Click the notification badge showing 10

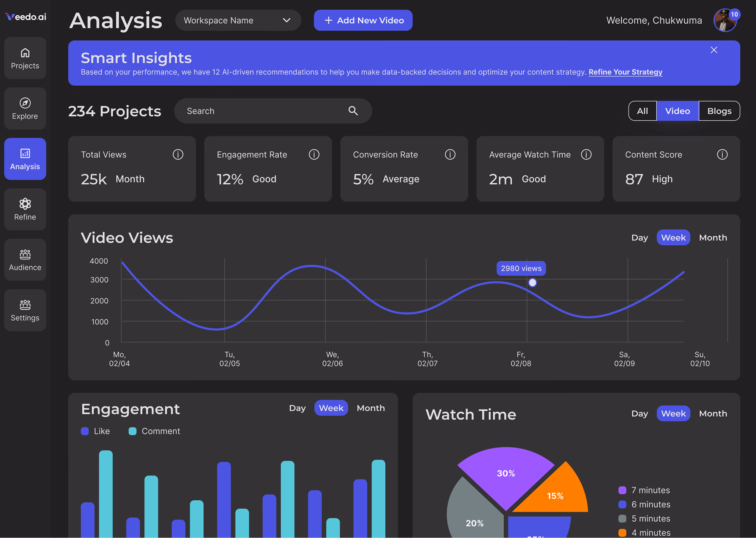[734, 14]
